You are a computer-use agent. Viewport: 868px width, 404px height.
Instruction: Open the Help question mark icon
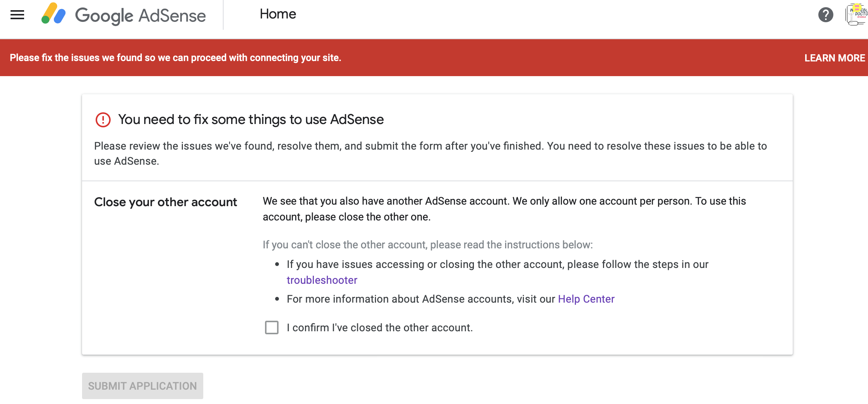pos(825,15)
